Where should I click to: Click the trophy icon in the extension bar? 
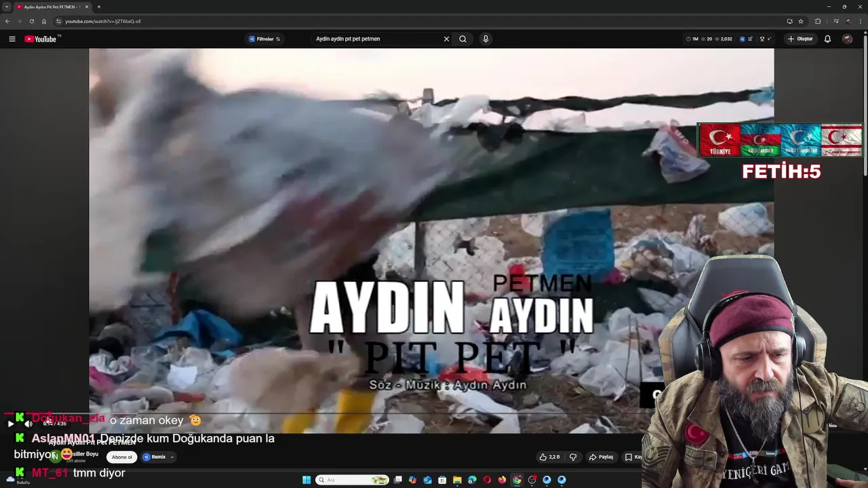click(x=762, y=39)
